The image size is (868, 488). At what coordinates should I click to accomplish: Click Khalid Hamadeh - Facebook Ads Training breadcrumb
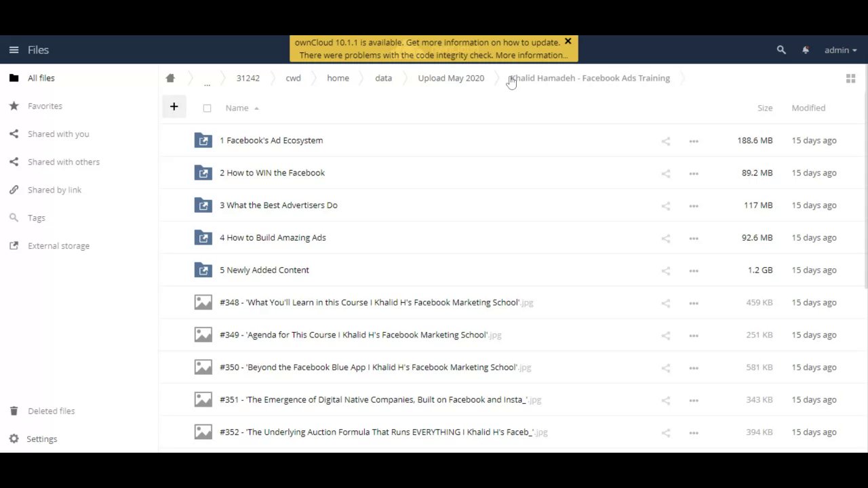[x=589, y=78]
